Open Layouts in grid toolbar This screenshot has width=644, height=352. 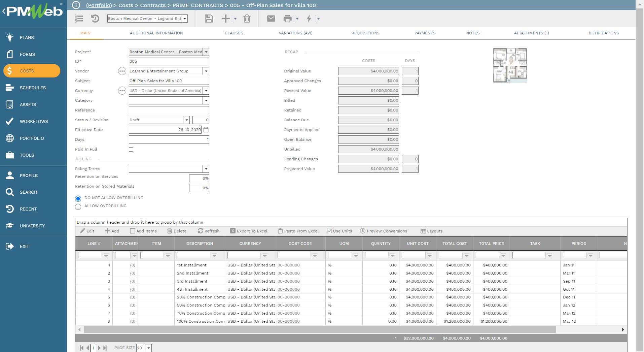tap(432, 231)
